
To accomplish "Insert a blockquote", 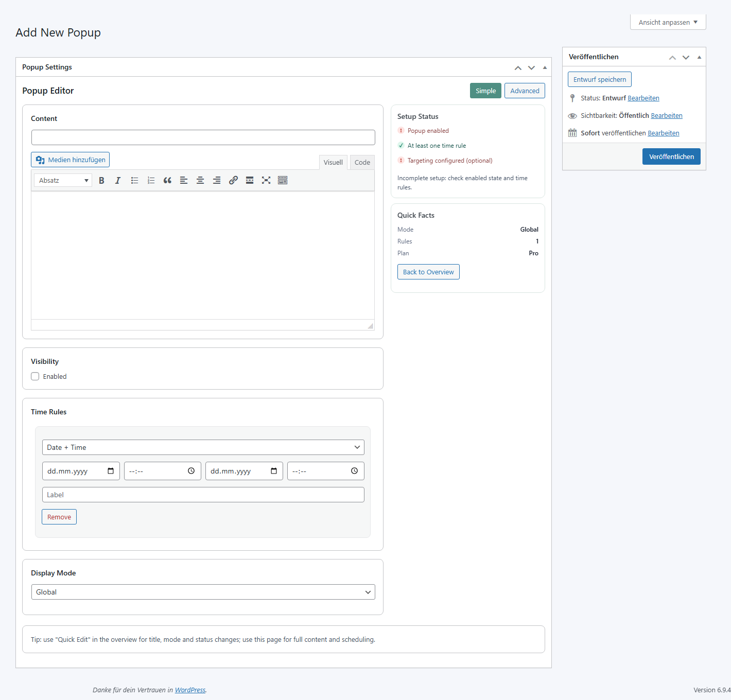I will [167, 180].
